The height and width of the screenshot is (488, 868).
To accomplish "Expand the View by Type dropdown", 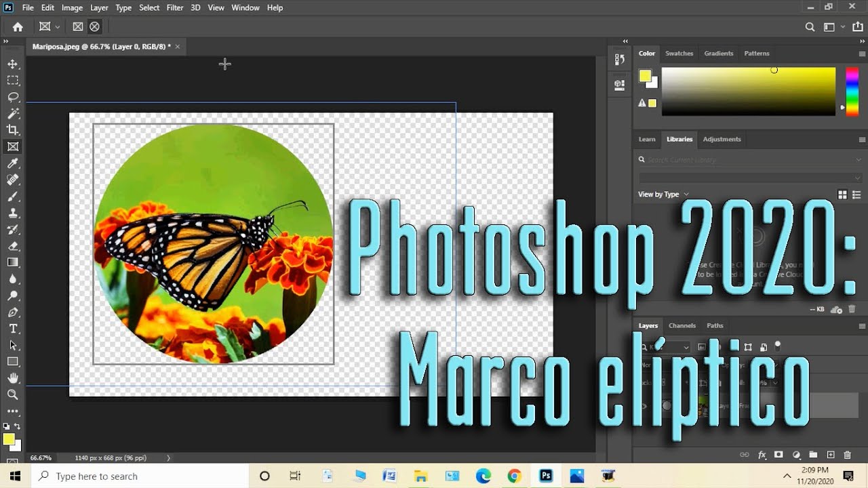I will point(663,195).
